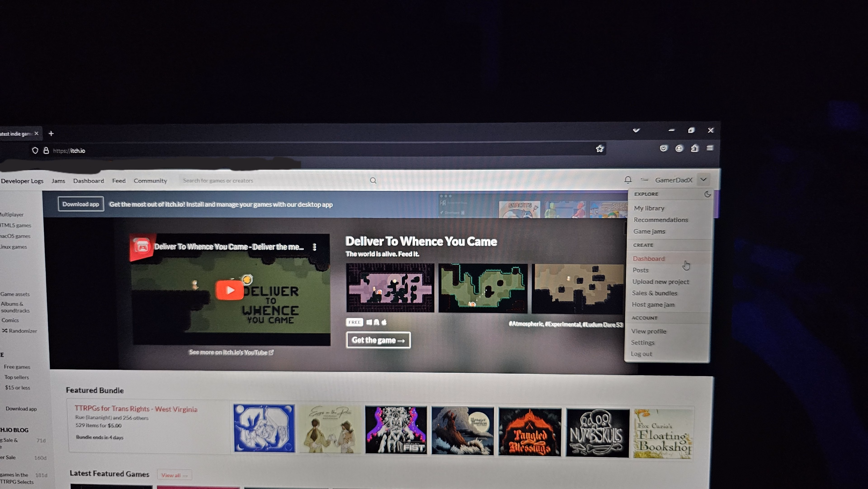Open the Jams navigation link

pyautogui.click(x=58, y=181)
